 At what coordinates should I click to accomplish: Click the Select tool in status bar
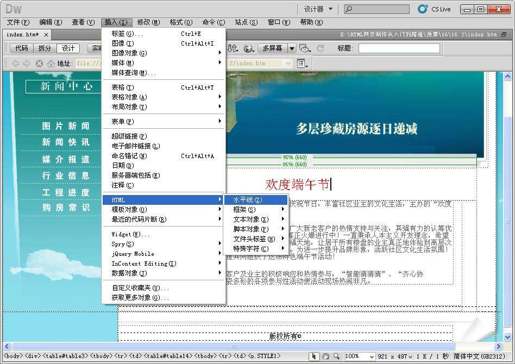313,356
